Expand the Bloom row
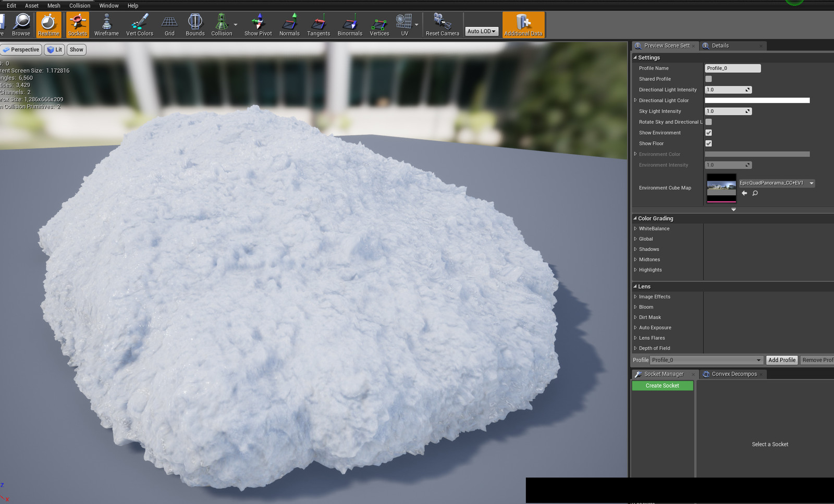Viewport: 834px width, 504px height. click(635, 307)
